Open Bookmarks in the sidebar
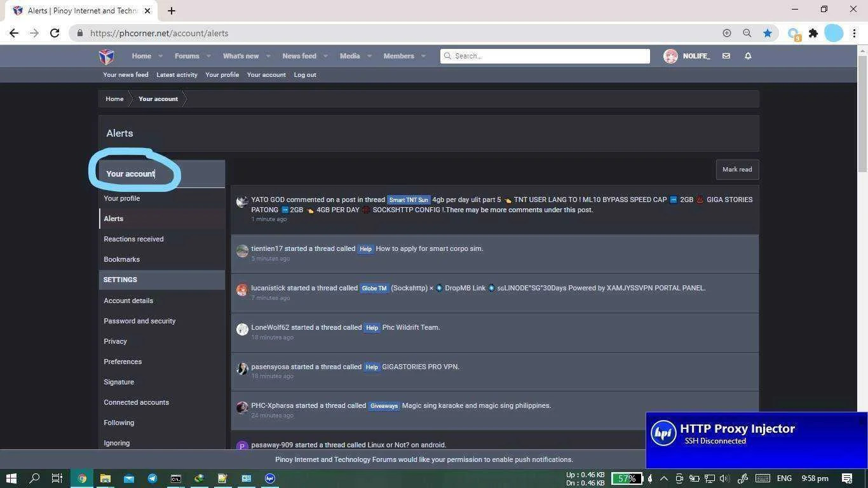The width and height of the screenshot is (868, 488). point(121,259)
